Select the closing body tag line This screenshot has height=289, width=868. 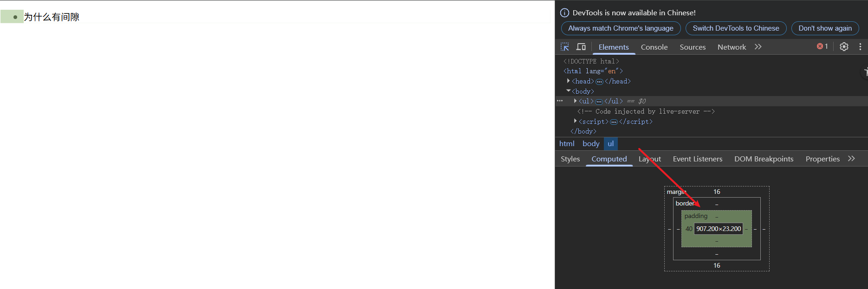pos(583,131)
